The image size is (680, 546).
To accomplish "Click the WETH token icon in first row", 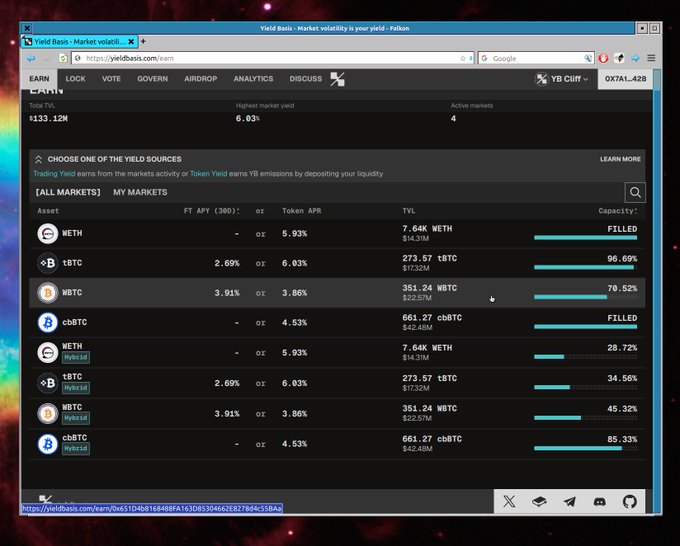I will click(x=48, y=233).
